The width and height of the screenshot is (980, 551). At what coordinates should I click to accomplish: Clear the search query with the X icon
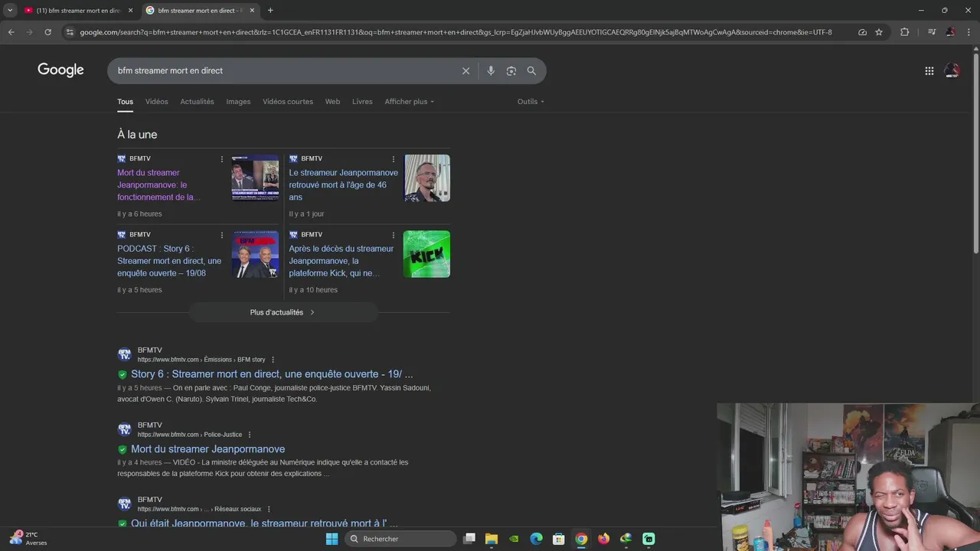click(x=465, y=70)
